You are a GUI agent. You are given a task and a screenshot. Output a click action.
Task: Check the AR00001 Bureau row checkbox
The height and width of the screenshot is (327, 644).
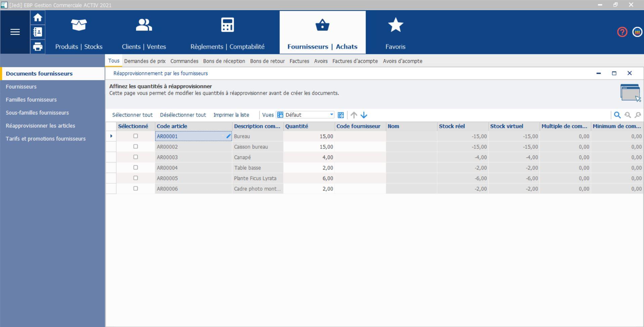coord(136,136)
